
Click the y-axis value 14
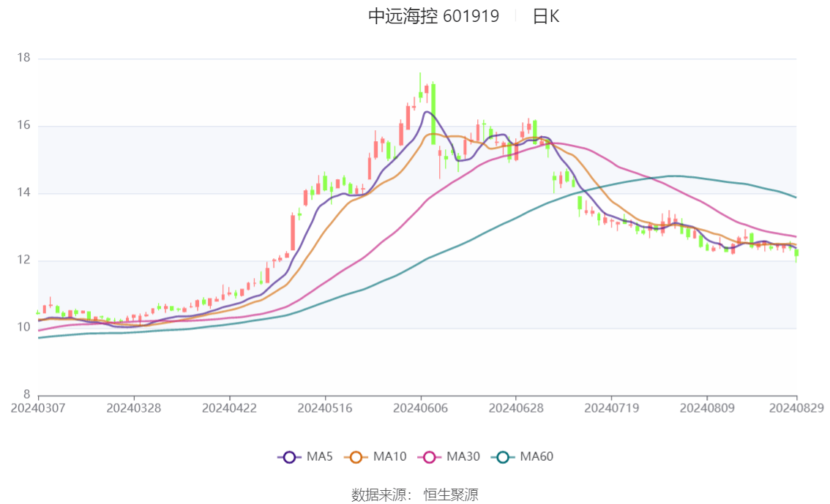(24, 192)
